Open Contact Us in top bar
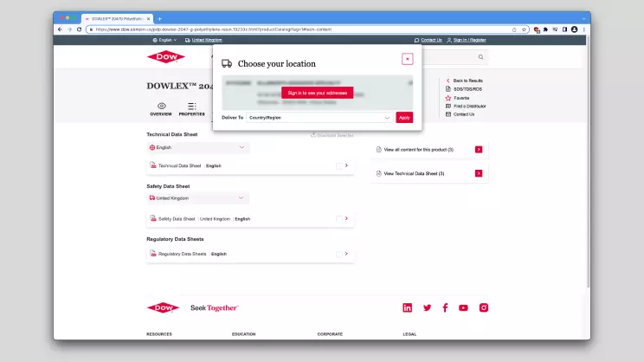 coord(428,40)
